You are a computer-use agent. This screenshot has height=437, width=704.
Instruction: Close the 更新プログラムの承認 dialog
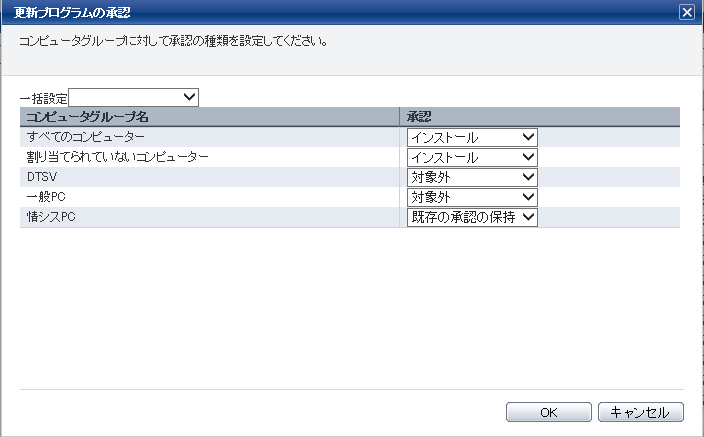coord(686,12)
